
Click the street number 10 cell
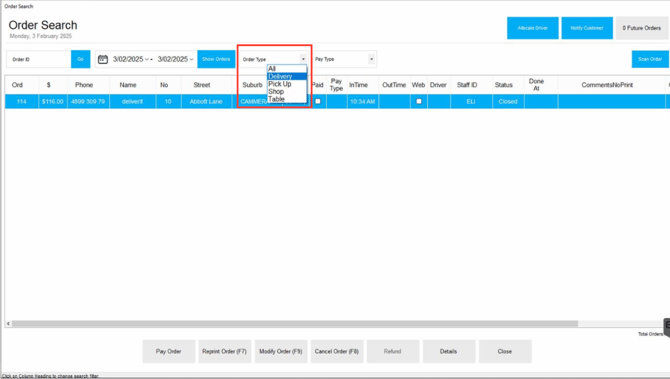(x=168, y=102)
